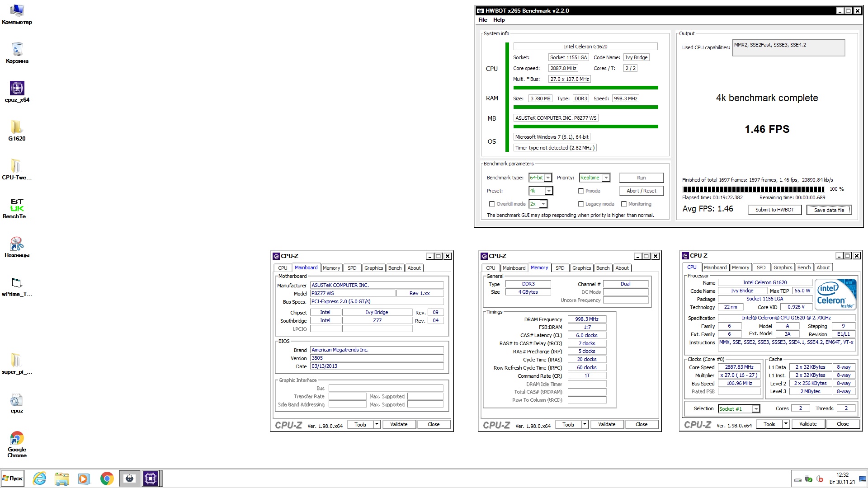Switch to SPD tab in Mainboard CPU-Z window

point(352,268)
